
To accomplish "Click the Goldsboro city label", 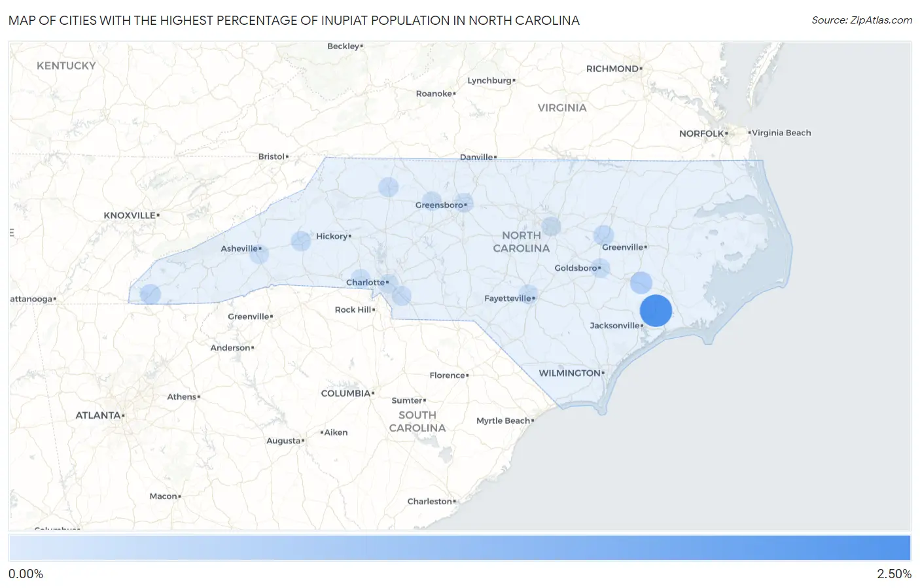I will click(576, 268).
